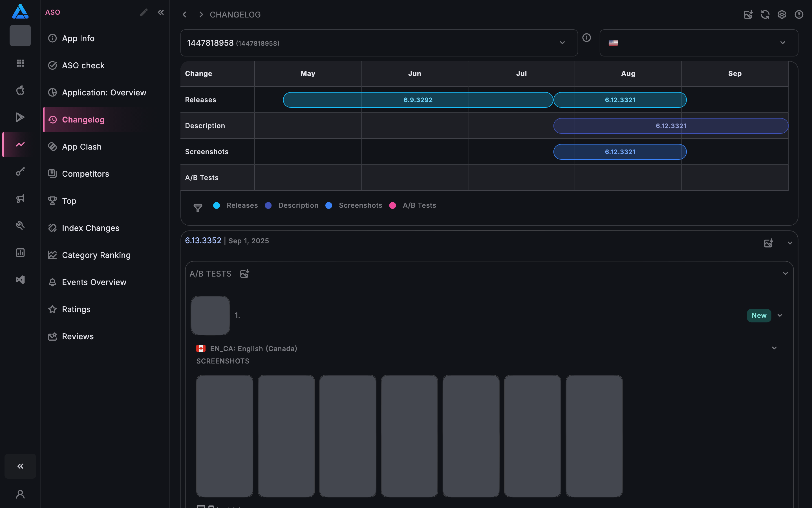
Task: Open the app icon thumbnail in A/B test
Action: pos(210,316)
